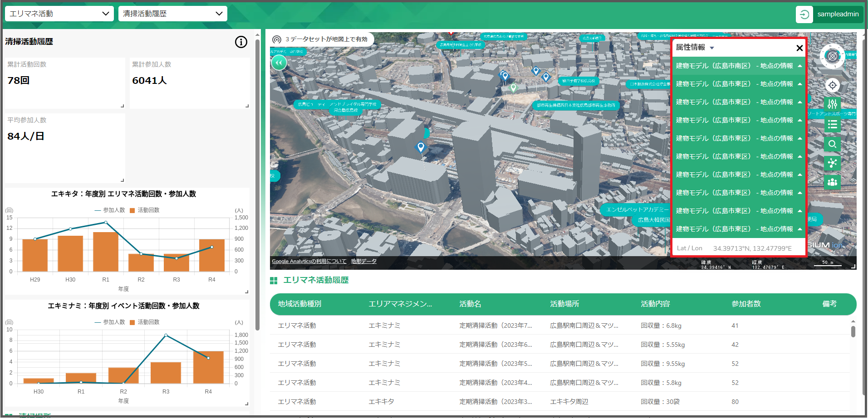Screen dimensions: 868x418
Task: Click the R3 data point in エキミナミ line
Action: pos(166,335)
